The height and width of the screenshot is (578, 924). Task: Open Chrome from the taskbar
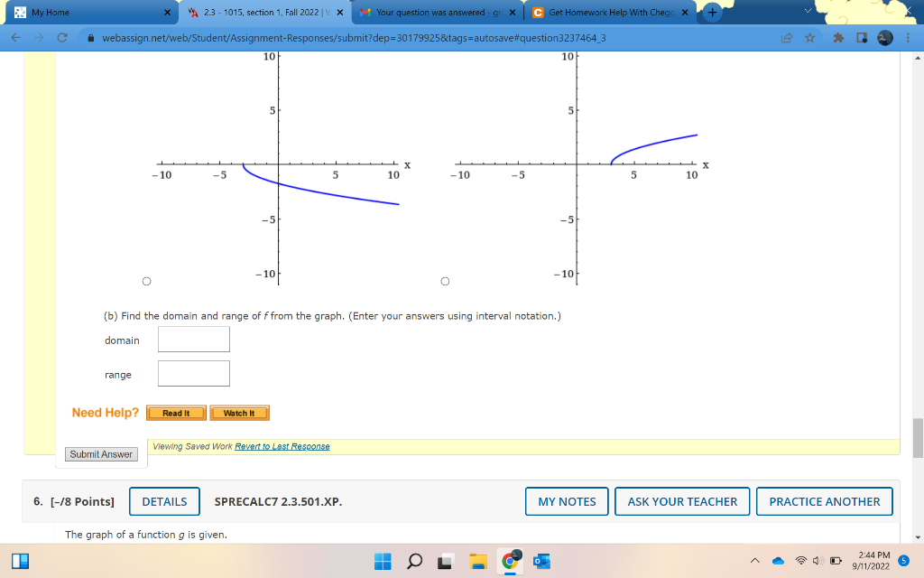click(508, 561)
